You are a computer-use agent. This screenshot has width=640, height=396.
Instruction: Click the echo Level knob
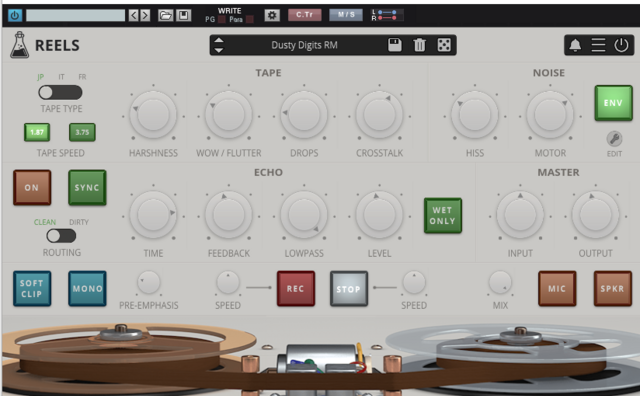coord(380,215)
